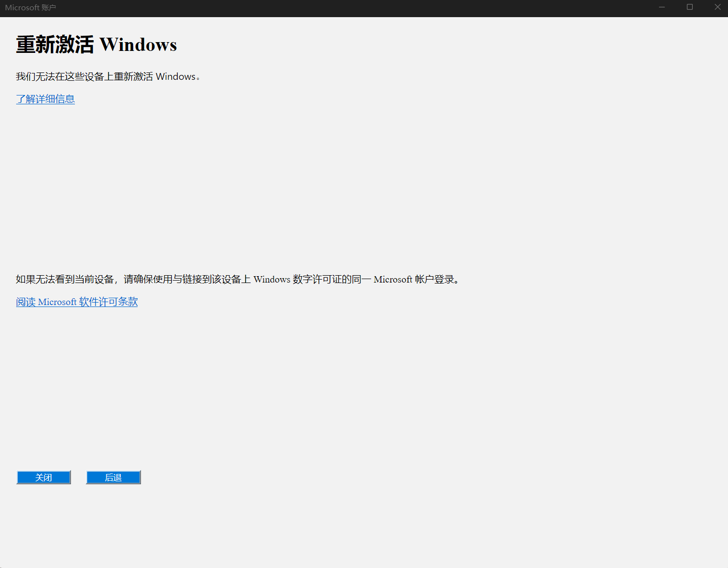Maximize the Microsoft 账户 window
The height and width of the screenshot is (568, 728).
pos(690,7)
